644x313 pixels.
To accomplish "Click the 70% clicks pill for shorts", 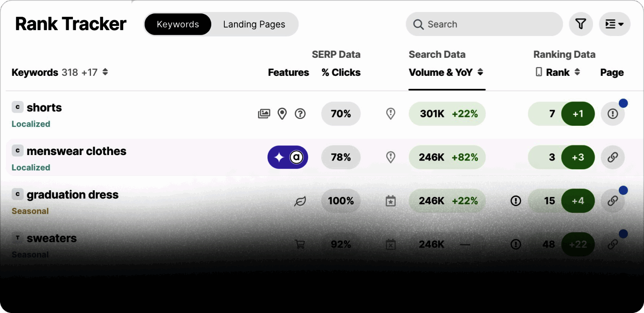I will (x=341, y=114).
